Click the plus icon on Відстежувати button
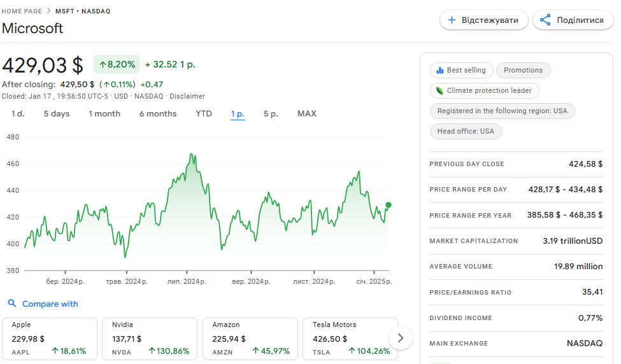This screenshot has height=364, width=621. 452,20
